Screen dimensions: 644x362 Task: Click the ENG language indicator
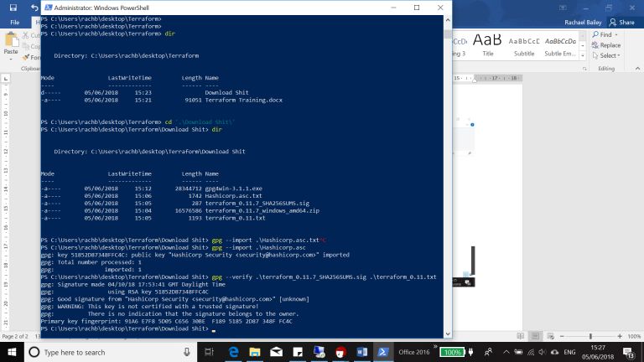(x=569, y=352)
